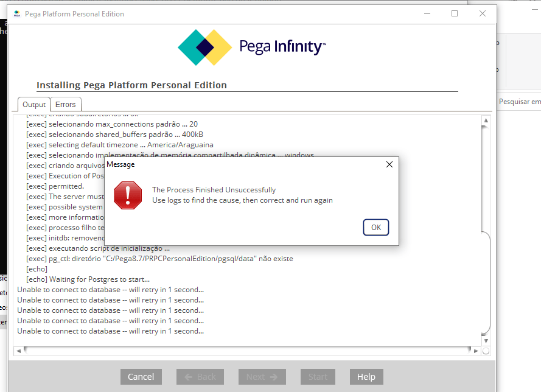Click the vertical scrollbar thumb
541x392 pixels.
pos(486,283)
